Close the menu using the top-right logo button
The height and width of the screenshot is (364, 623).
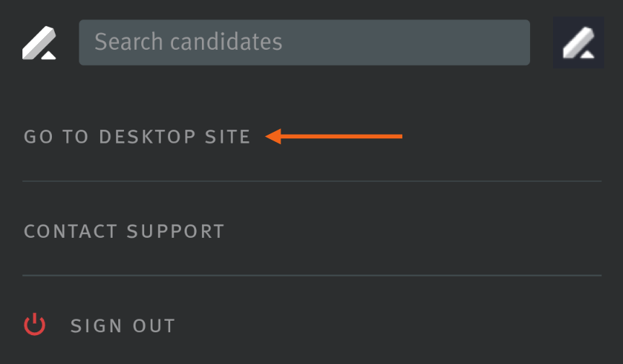tap(578, 43)
